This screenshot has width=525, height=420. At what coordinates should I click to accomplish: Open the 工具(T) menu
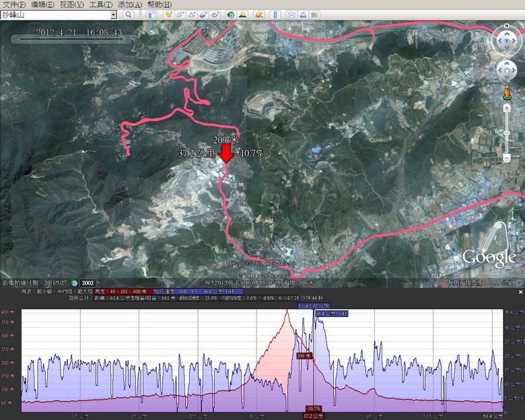point(100,5)
